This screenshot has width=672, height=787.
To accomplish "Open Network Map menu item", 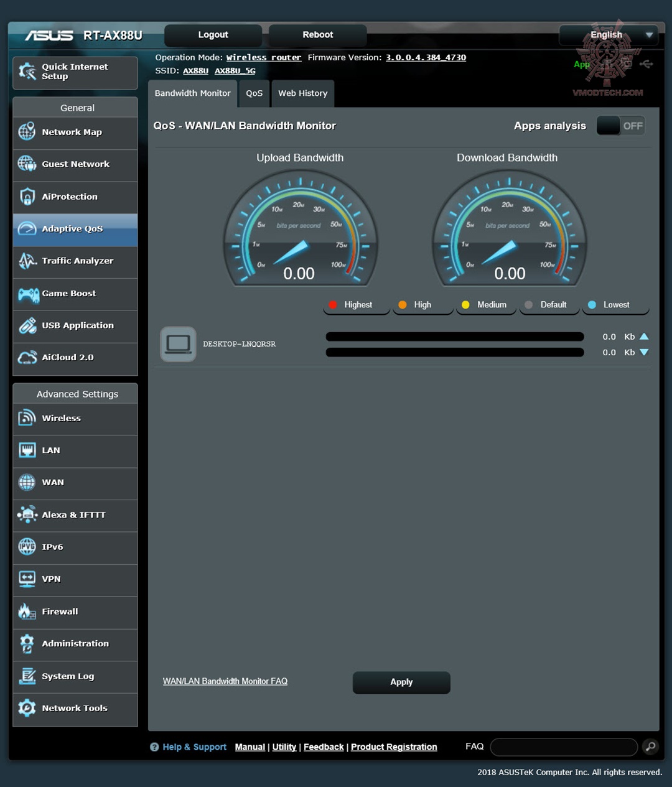I will click(75, 133).
